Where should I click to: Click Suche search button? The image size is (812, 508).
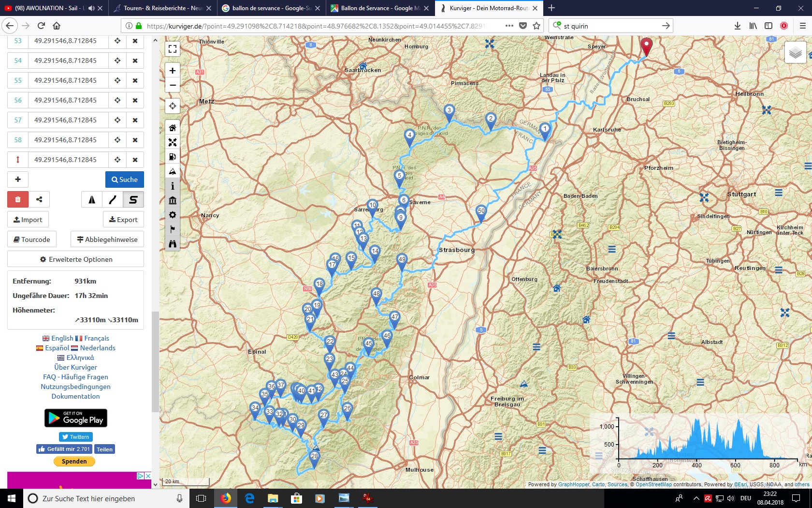(125, 179)
